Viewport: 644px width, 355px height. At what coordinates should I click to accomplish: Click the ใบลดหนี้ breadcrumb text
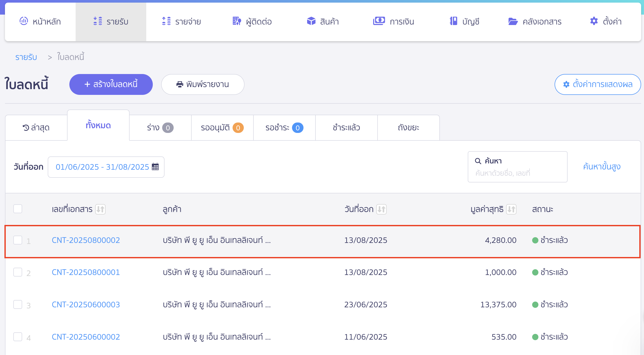[71, 57]
